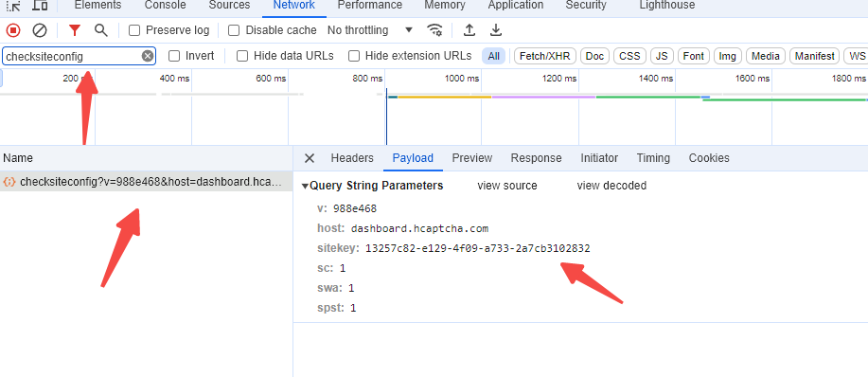Image resolution: width=868 pixels, height=377 pixels.
Task: Import HAR file upload icon
Action: tap(469, 30)
